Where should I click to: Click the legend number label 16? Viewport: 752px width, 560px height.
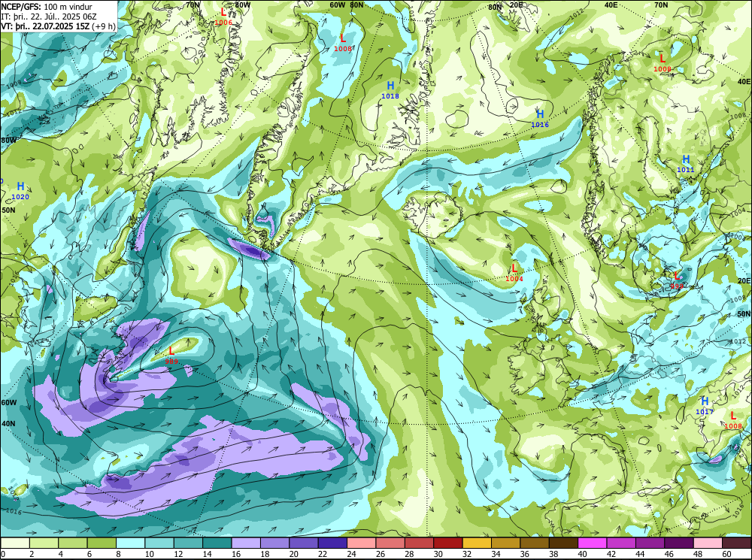pos(235,554)
